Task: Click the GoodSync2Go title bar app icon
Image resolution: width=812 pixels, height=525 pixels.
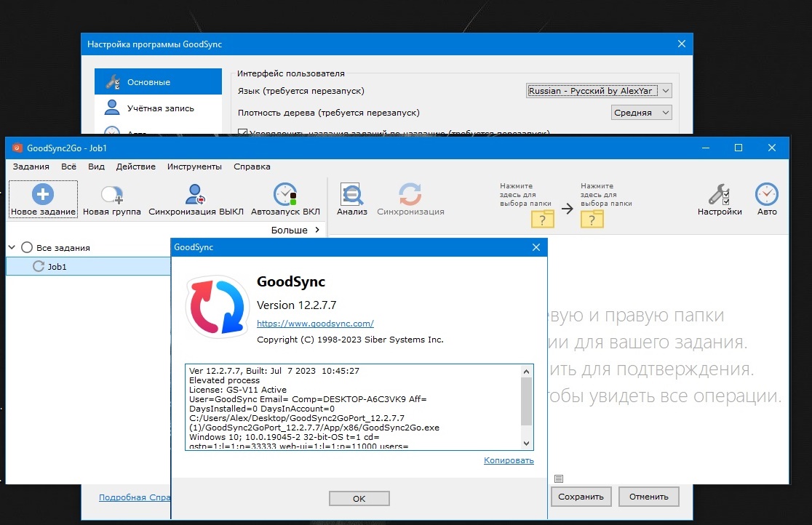Action: [17, 148]
